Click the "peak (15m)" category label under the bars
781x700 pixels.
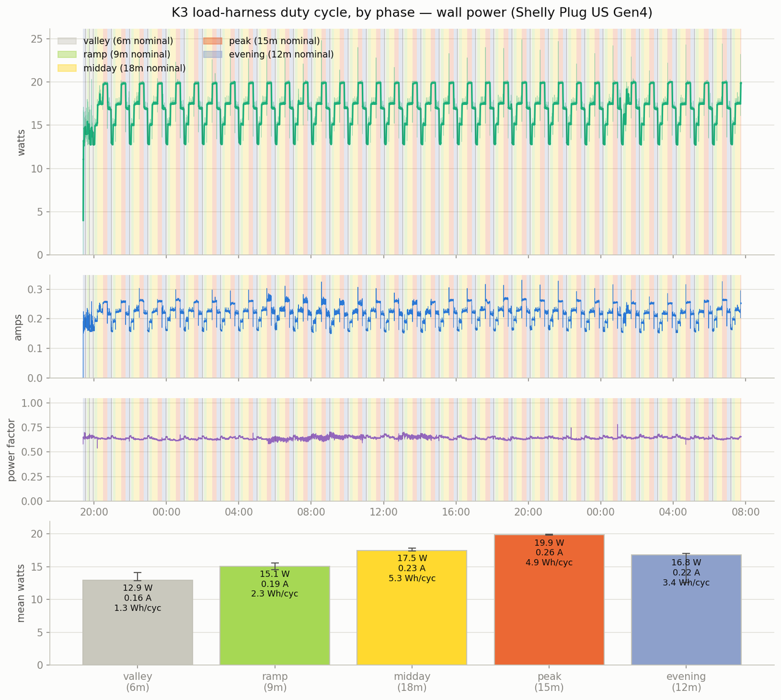549,682
